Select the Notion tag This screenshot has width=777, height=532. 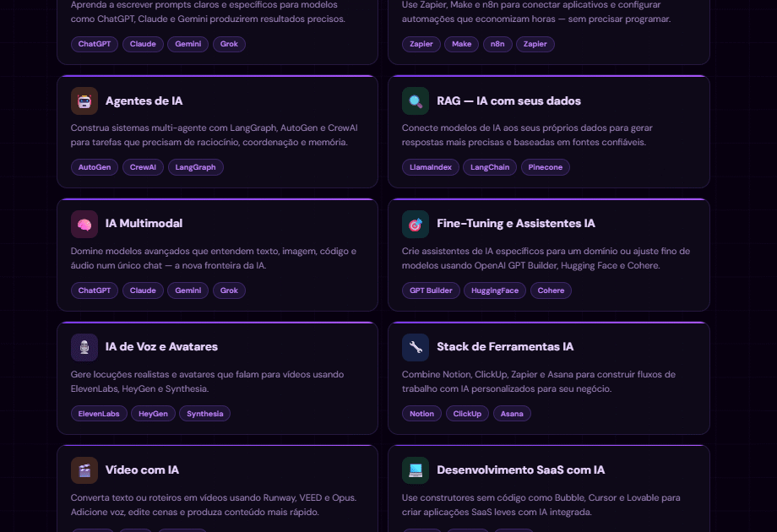point(421,414)
